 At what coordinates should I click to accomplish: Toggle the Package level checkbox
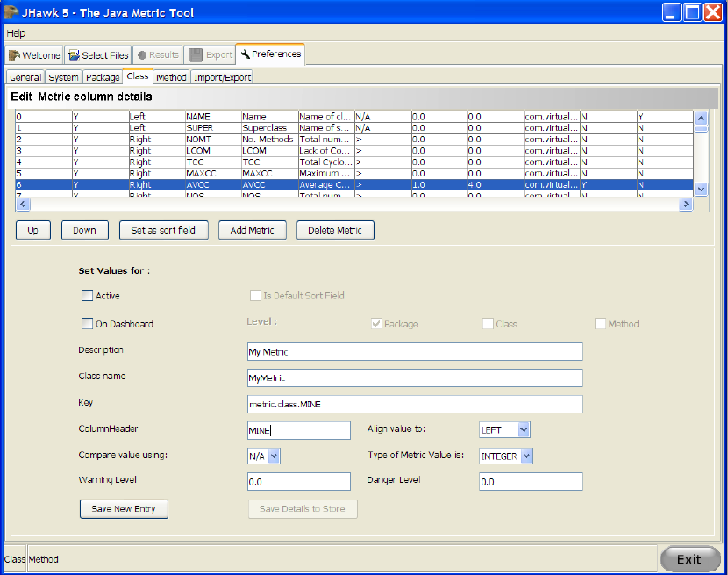pos(376,324)
